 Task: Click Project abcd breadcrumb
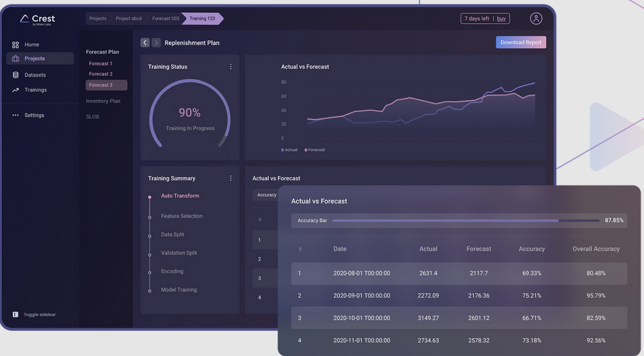(x=129, y=19)
